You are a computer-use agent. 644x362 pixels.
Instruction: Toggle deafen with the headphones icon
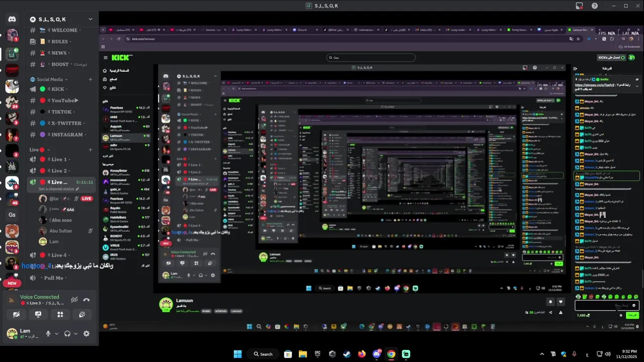[67, 333]
